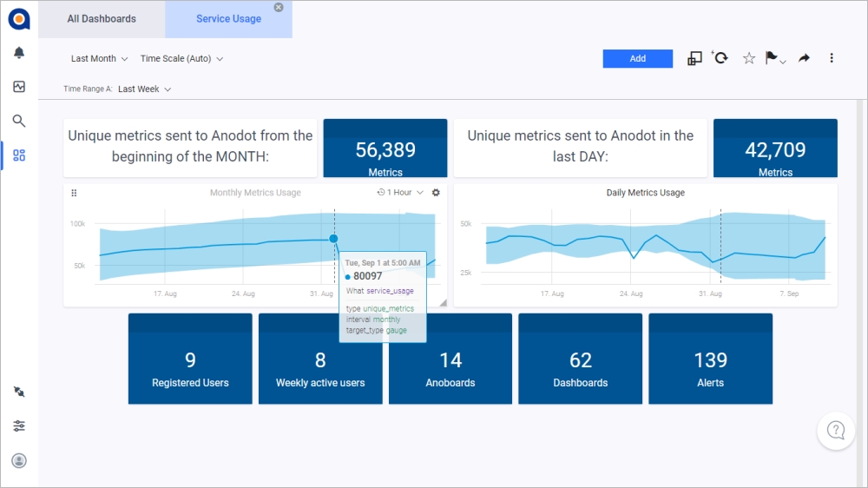Open Monthly Metrics Usage tile settings gear
The height and width of the screenshot is (488, 868).
(436, 193)
